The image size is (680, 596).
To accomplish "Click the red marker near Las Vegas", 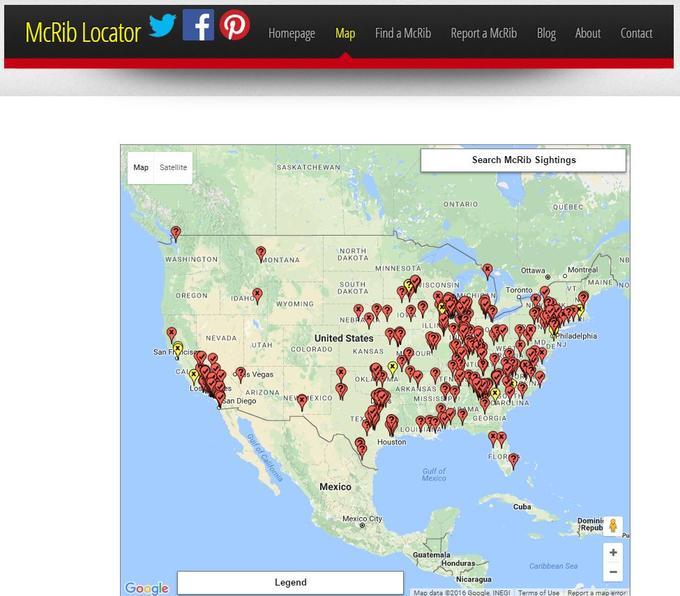I will 241,375.
